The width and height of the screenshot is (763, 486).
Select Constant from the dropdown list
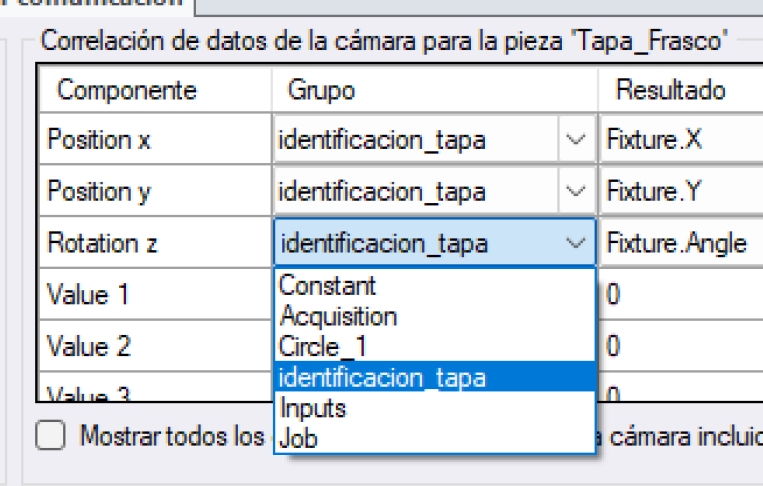[328, 285]
